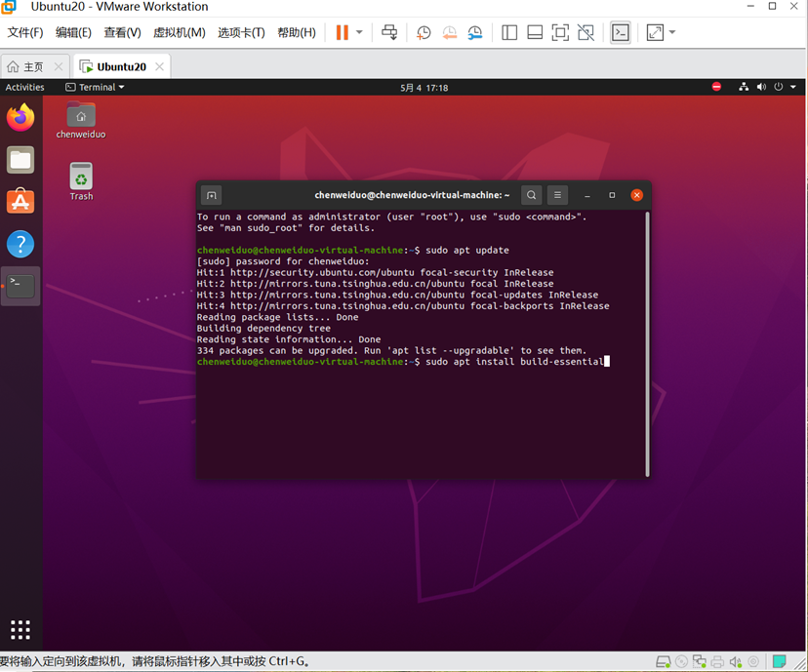Image resolution: width=808 pixels, height=672 pixels.
Task: Select the Trash desktop icon
Action: [x=81, y=181]
